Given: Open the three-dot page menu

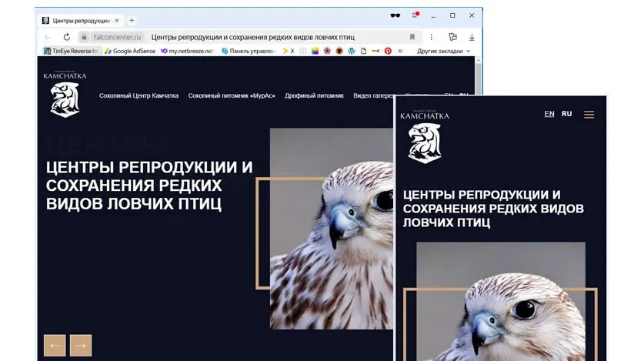Looking at the screenshot, I should [x=431, y=37].
